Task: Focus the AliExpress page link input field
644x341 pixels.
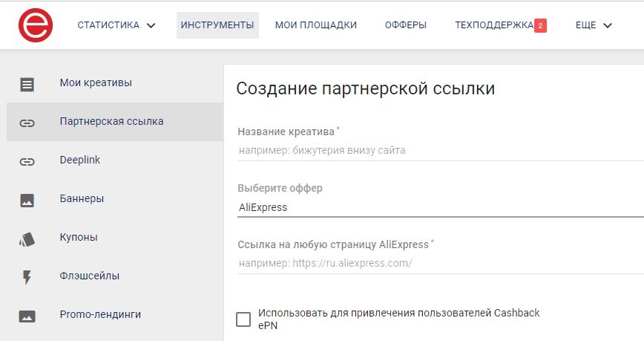Action: [440, 263]
